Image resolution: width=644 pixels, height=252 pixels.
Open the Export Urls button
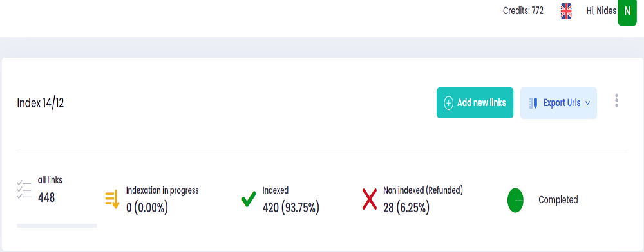pyautogui.click(x=558, y=104)
